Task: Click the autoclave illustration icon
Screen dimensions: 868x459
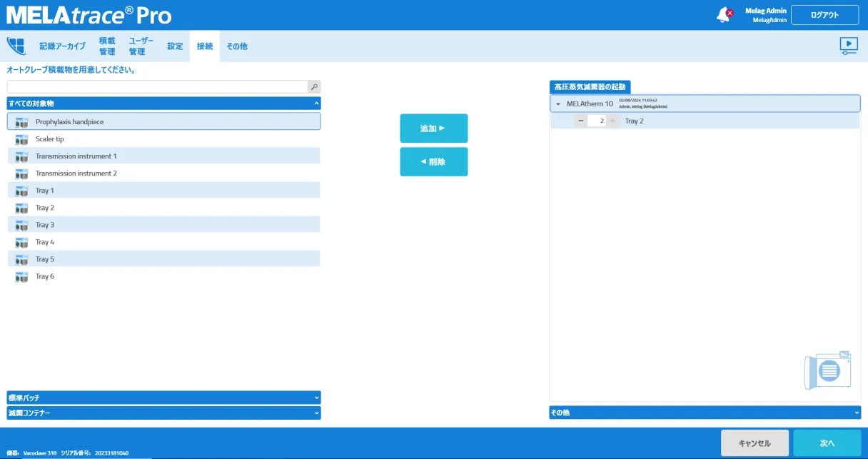Action: click(x=827, y=370)
